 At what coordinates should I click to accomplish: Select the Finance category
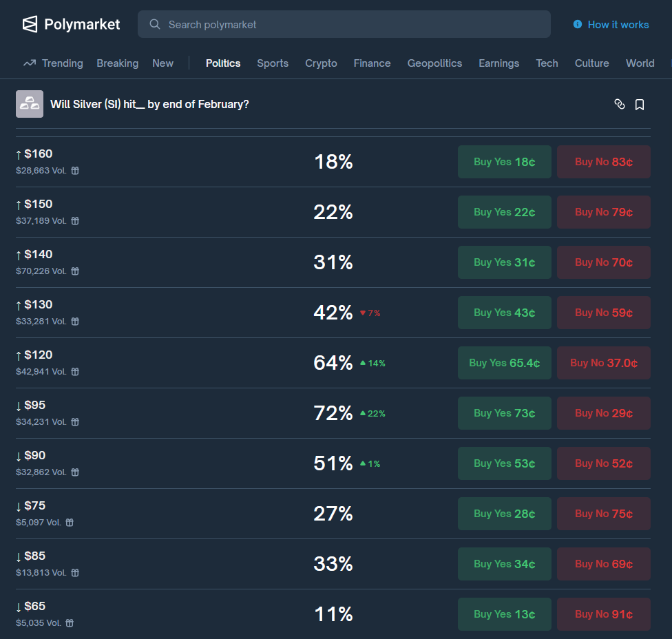372,63
